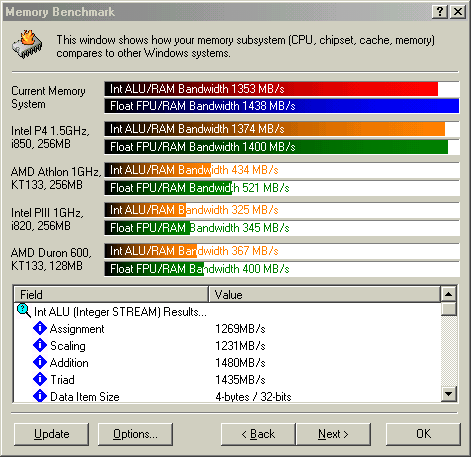Click the Duron Float FPU 400 MB/s bar
Image resolution: width=471 pixels, height=457 pixels.
(282, 269)
